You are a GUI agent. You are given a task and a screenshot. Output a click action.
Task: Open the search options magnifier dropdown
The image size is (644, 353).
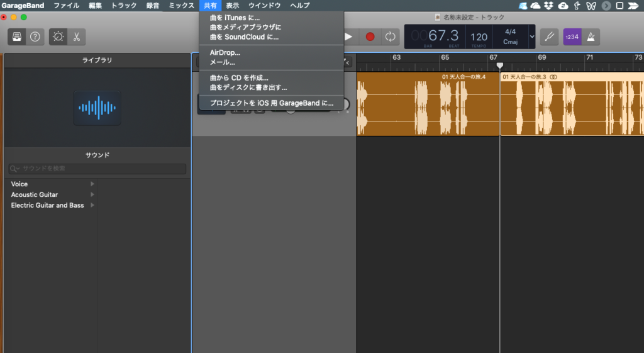(14, 169)
